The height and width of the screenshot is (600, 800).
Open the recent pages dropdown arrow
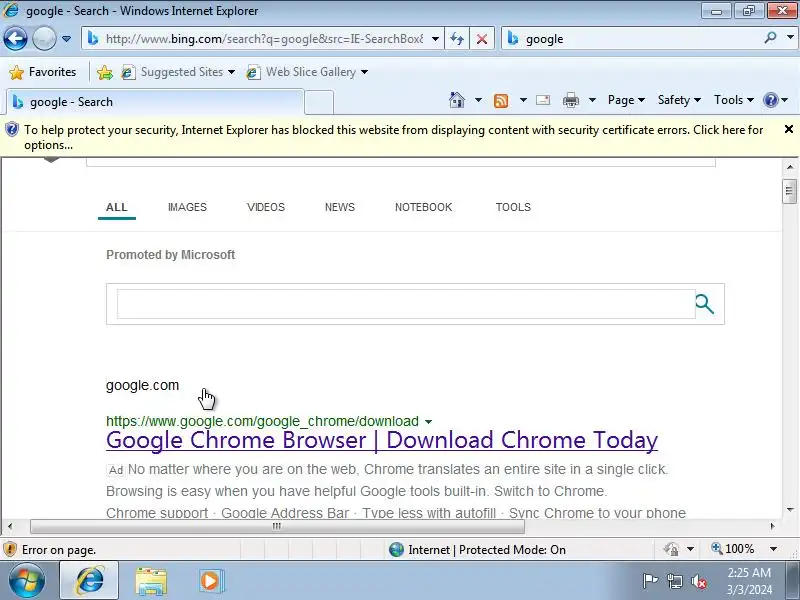coord(66,39)
